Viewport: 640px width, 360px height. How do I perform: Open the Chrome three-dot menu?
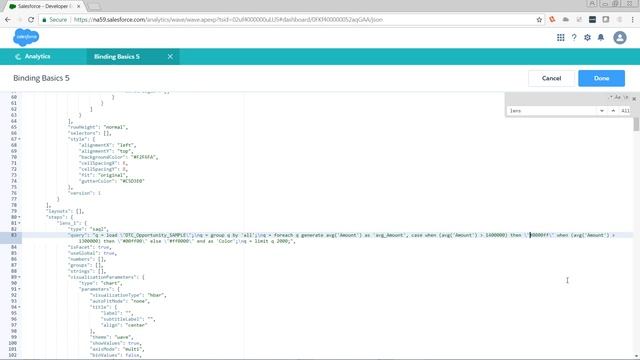633,19
